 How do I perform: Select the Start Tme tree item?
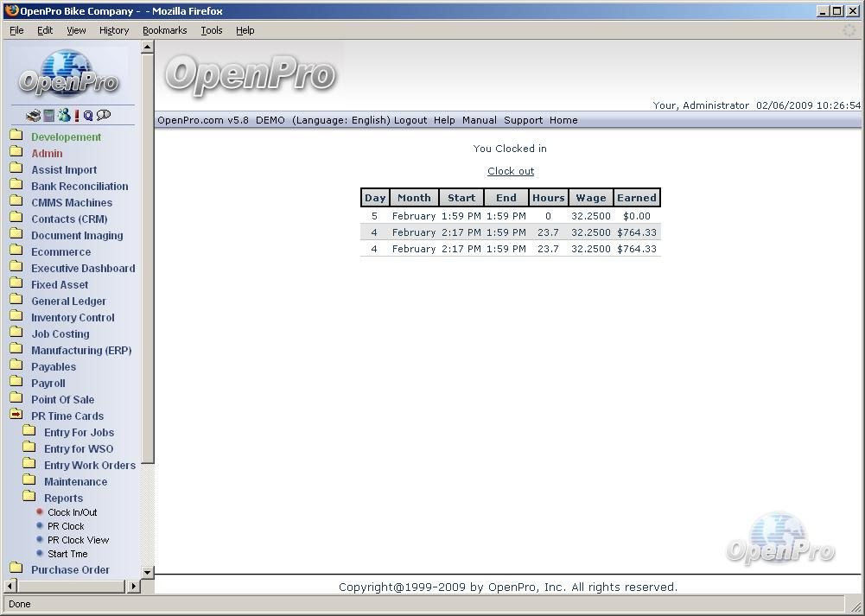tap(67, 554)
